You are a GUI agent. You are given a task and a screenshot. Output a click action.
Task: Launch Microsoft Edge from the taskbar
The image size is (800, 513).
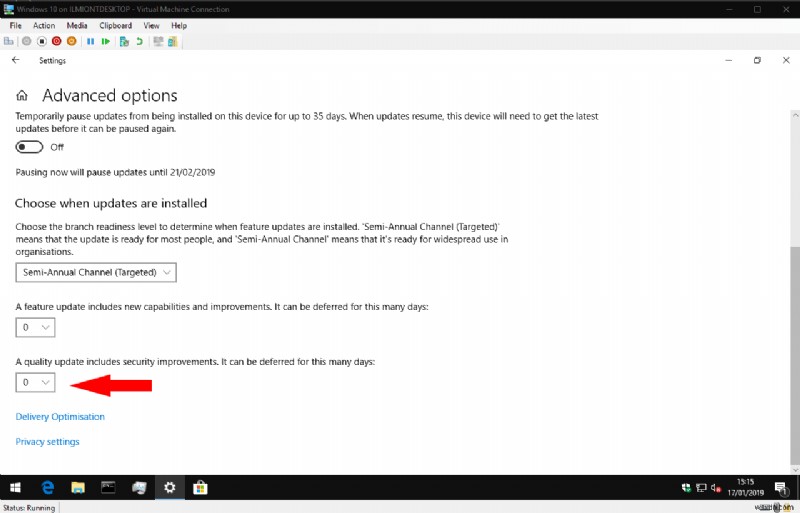click(x=47, y=488)
